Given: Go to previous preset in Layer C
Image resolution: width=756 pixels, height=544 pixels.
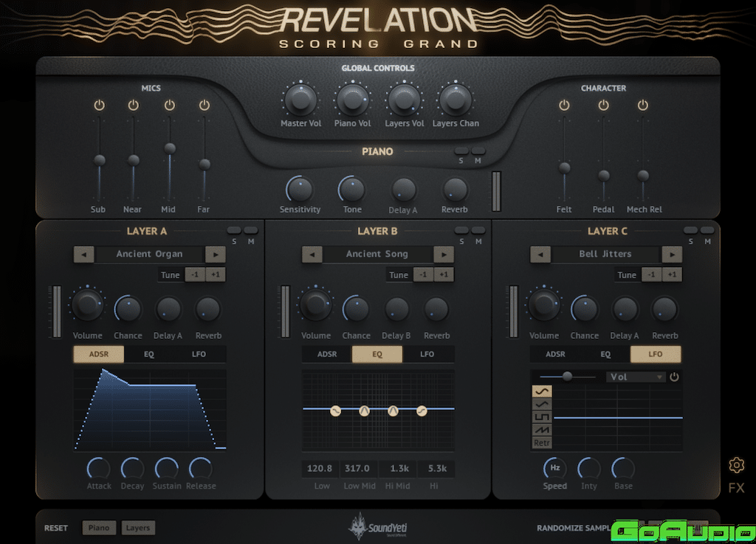Looking at the screenshot, I should (540, 254).
